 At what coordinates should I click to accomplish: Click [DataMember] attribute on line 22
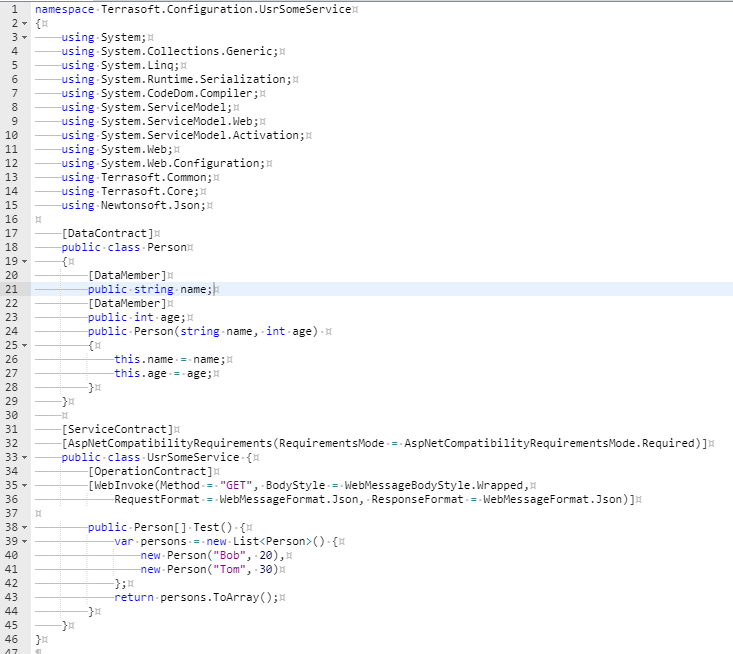pos(127,303)
